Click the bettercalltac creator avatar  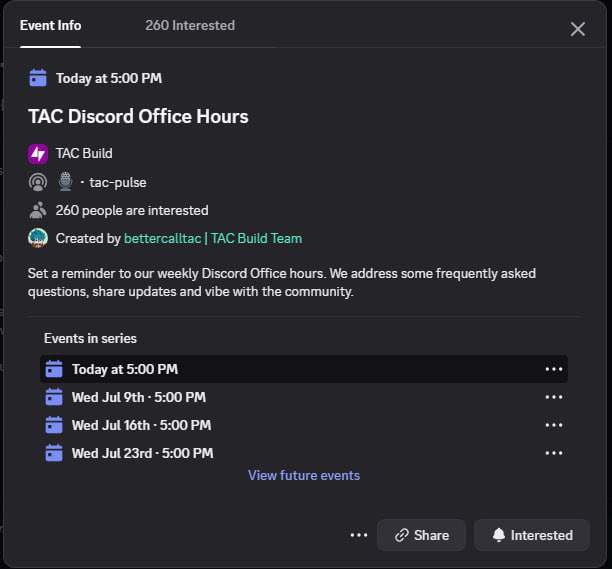(38, 238)
